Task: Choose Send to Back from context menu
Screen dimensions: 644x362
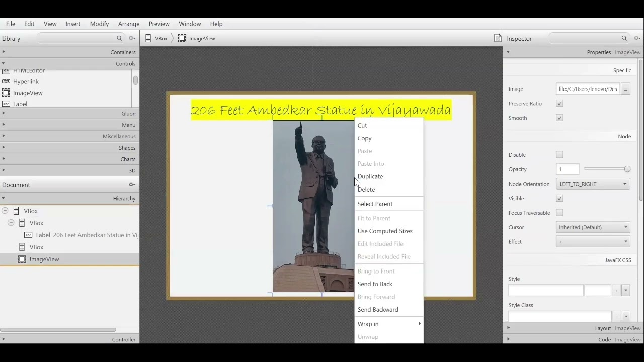Action: [x=389, y=284]
